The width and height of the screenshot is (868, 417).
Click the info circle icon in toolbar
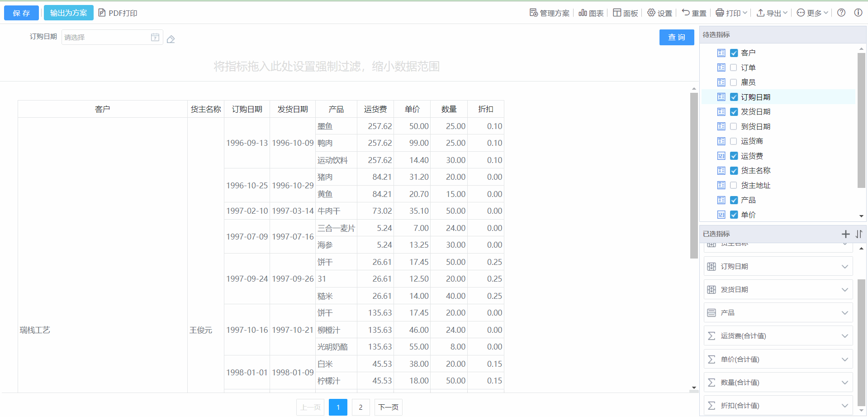[x=858, y=13]
